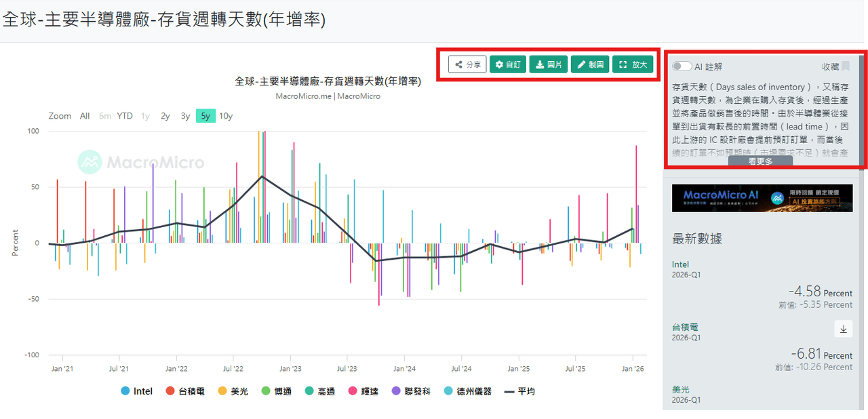
Task: Select the YTD zoom range
Action: tap(125, 116)
